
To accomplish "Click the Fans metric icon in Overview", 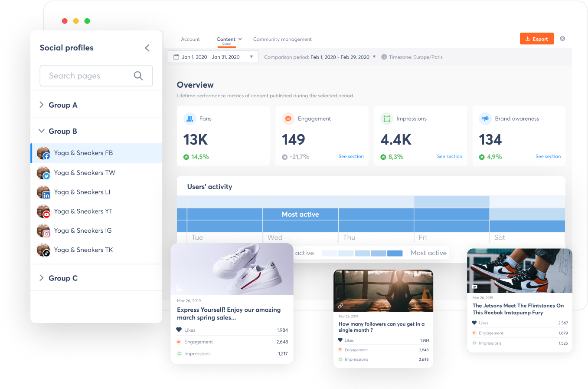I will [x=189, y=118].
